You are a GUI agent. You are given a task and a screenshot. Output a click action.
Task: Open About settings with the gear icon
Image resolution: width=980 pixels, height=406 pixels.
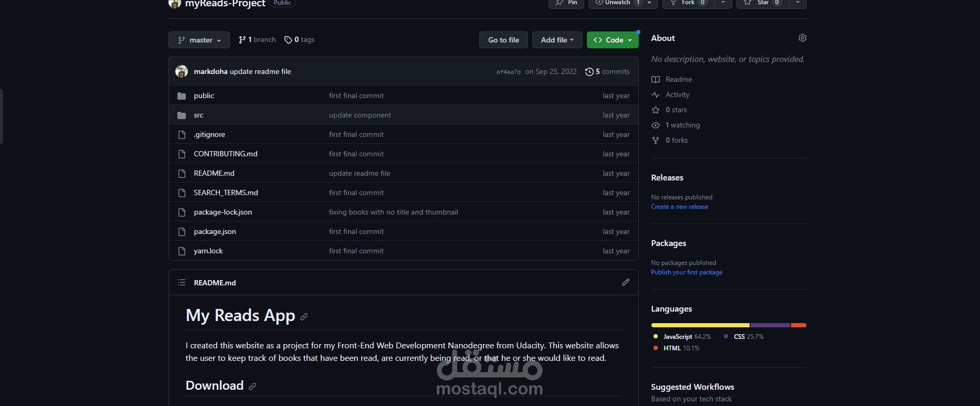pos(803,38)
